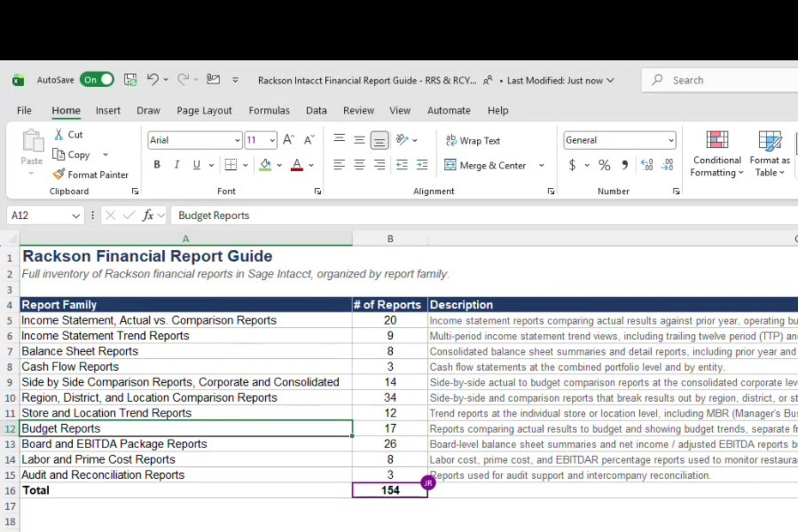The image size is (798, 532).
Task: Apply the fill color bucket
Action: [x=265, y=165]
